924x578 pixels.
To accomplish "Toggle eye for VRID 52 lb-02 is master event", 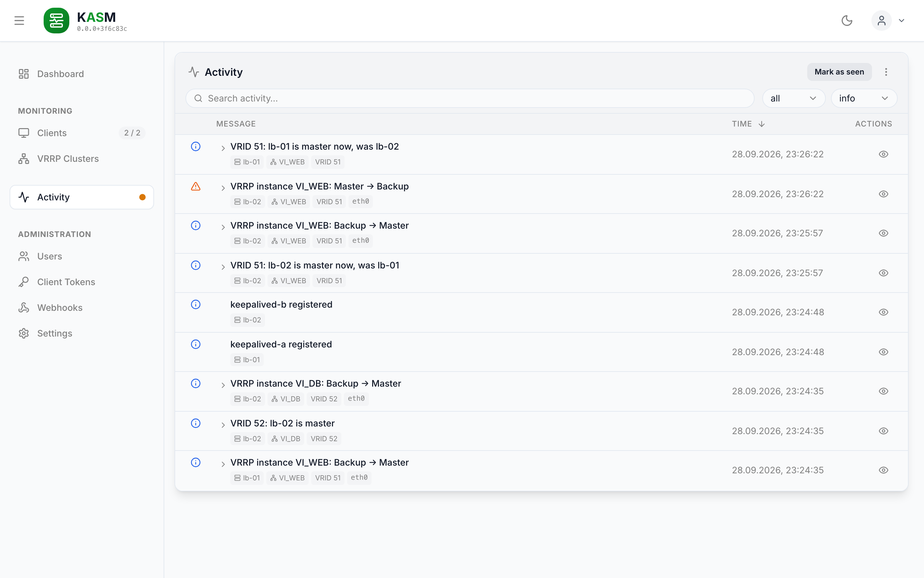I will tap(884, 431).
